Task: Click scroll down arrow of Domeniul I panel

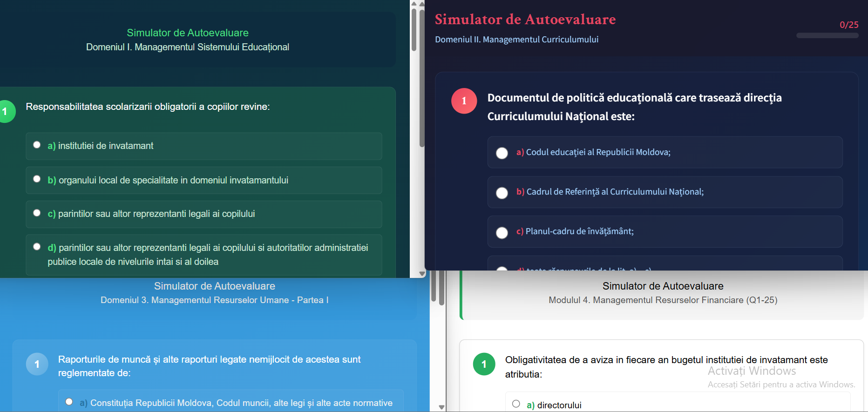Action: click(422, 274)
